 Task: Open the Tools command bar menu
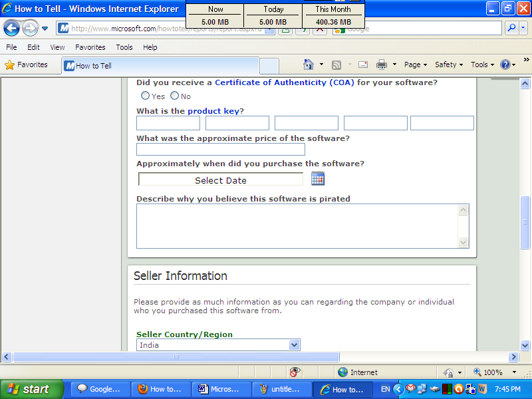482,65
